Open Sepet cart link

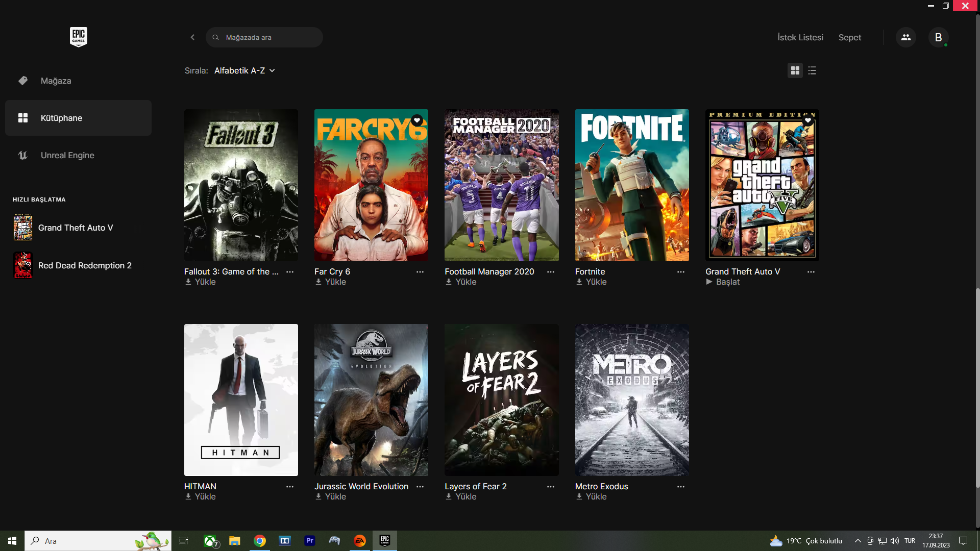pyautogui.click(x=849, y=37)
